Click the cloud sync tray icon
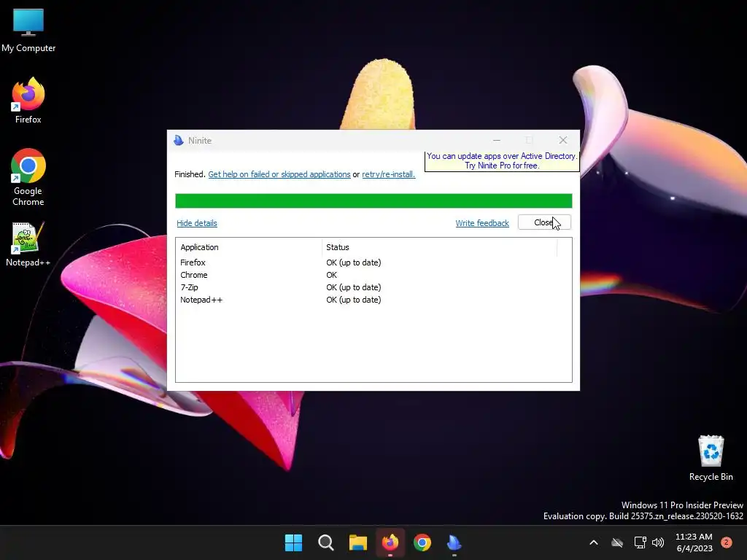 [617, 542]
